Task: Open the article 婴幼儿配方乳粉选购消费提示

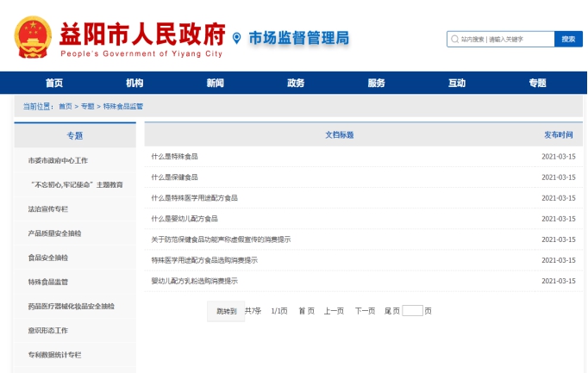Action: pos(194,281)
